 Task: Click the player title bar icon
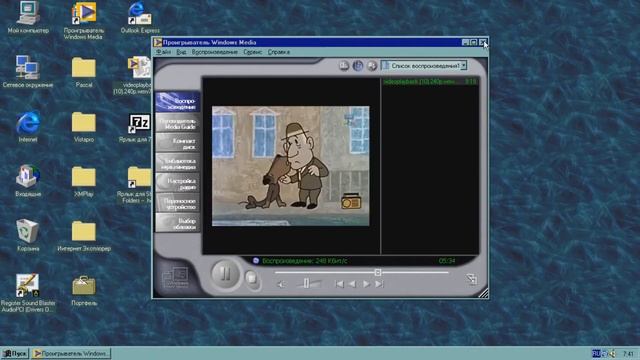click(158, 42)
